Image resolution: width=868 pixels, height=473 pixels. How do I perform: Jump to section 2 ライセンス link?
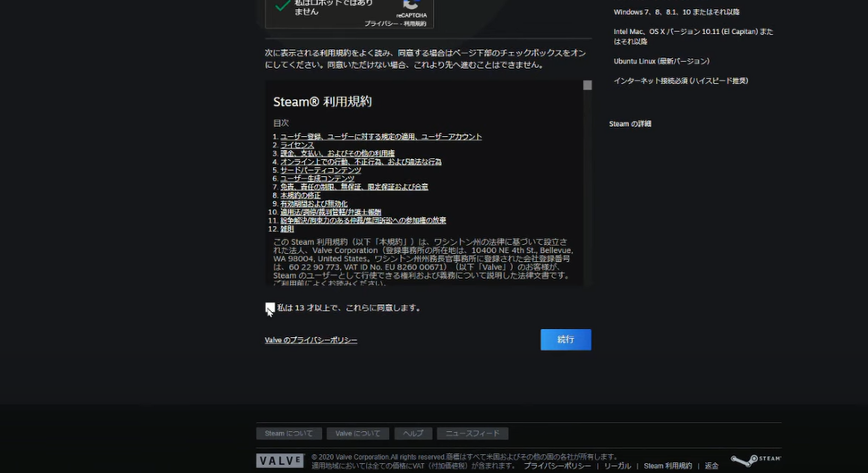click(x=297, y=145)
